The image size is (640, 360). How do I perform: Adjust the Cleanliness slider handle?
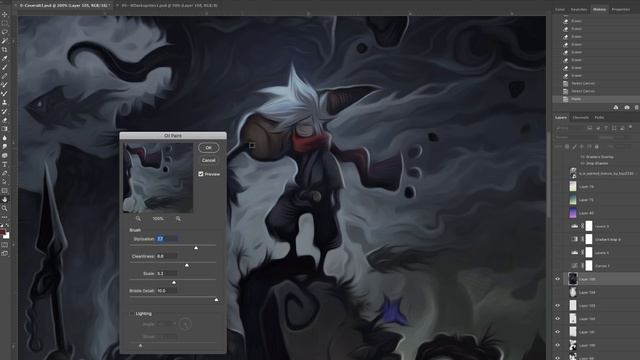(187, 265)
